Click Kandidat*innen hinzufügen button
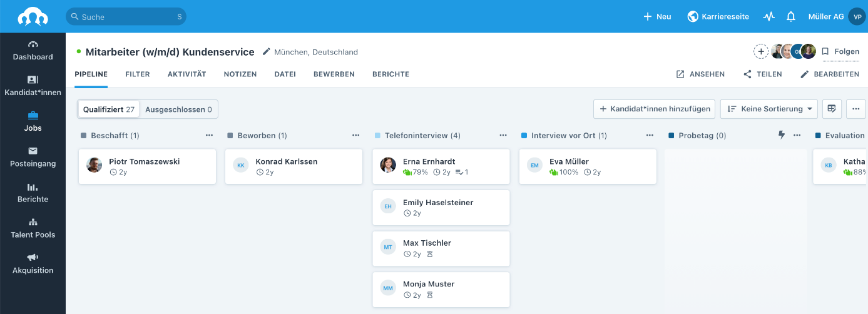The image size is (868, 314). click(x=654, y=109)
